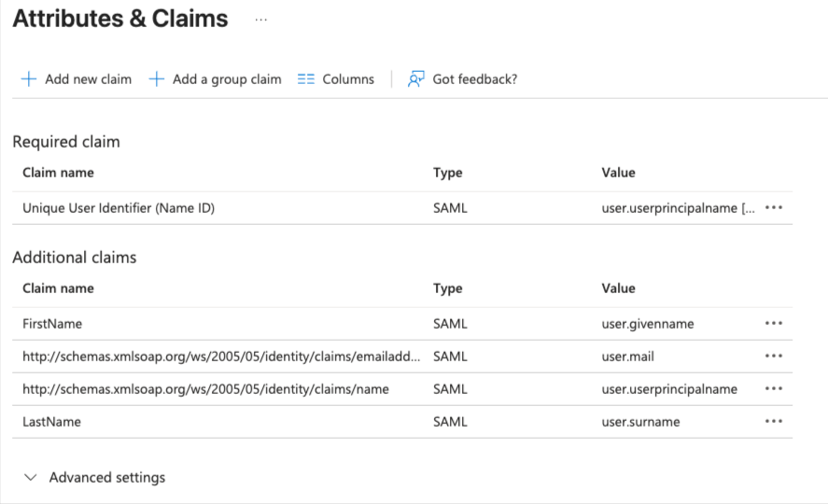828x504 pixels.
Task: Select the Add new claim text
Action: point(88,79)
